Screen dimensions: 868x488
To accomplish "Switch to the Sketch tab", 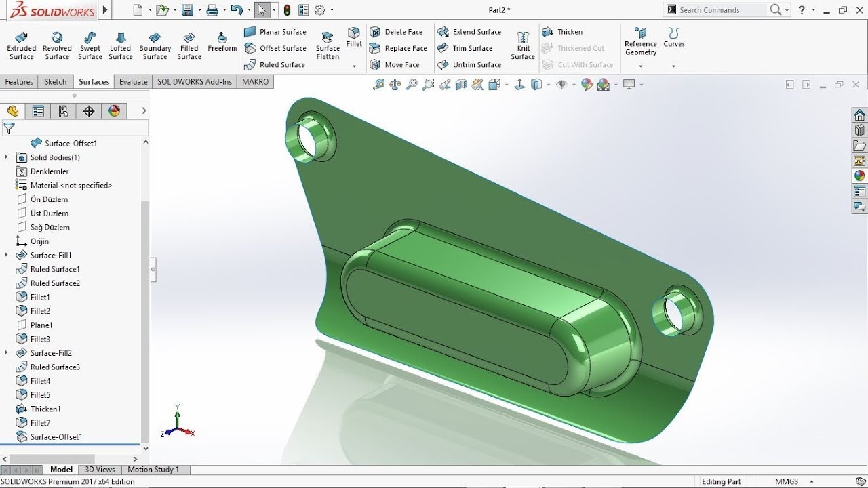I will (56, 81).
